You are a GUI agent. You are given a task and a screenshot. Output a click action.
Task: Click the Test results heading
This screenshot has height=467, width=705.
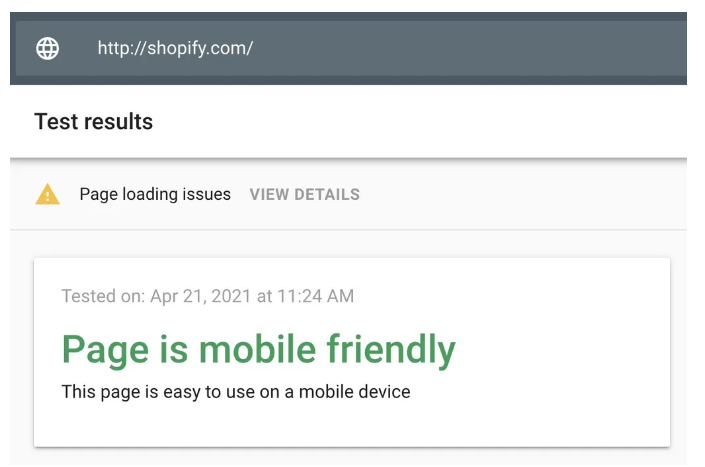93,122
